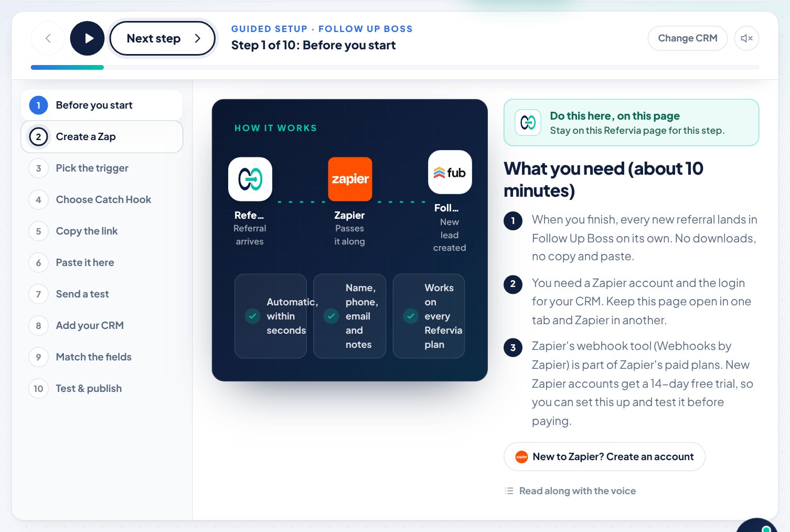Click the HOW IT WORKS heading
Image resolution: width=790 pixels, height=532 pixels.
(276, 128)
